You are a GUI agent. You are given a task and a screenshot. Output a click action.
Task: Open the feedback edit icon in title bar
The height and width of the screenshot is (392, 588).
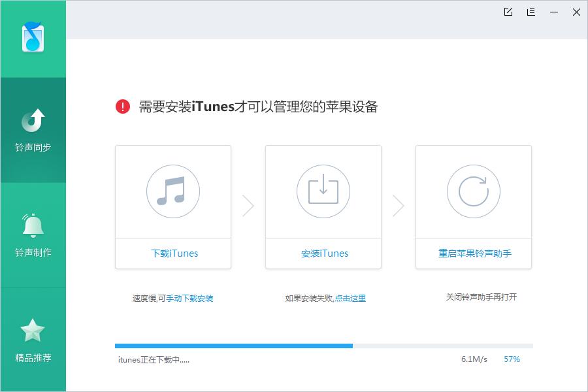click(x=508, y=12)
